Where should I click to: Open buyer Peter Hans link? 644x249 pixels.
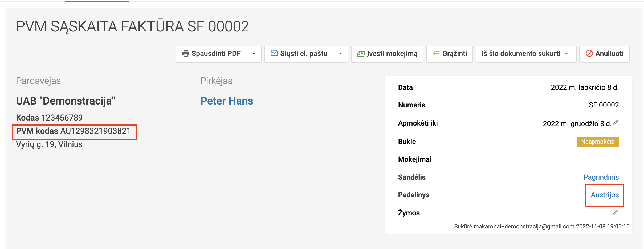[227, 101]
